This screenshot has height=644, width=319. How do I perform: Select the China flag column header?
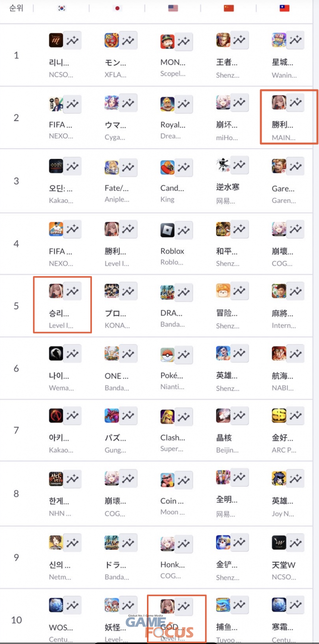[x=229, y=8]
